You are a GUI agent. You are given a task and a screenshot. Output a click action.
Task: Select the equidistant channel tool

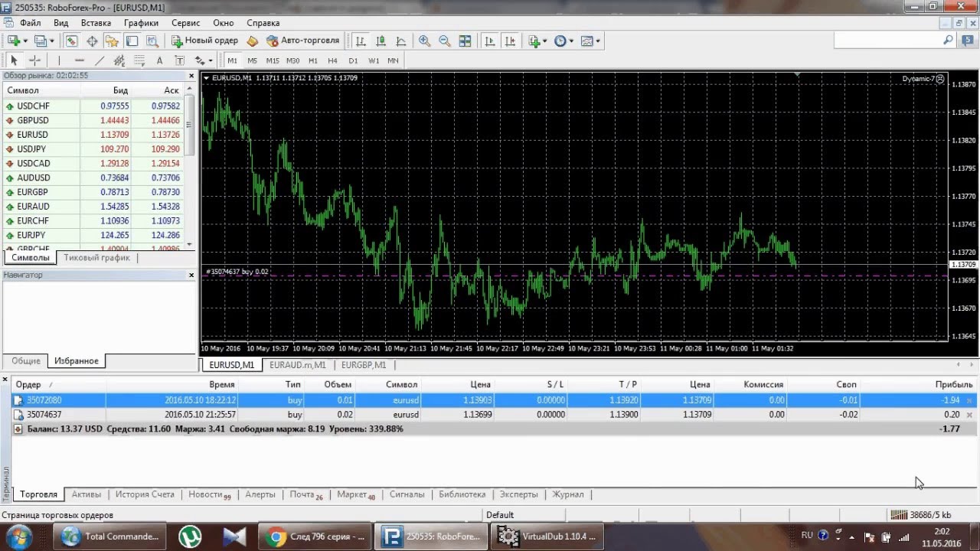pyautogui.click(x=119, y=60)
